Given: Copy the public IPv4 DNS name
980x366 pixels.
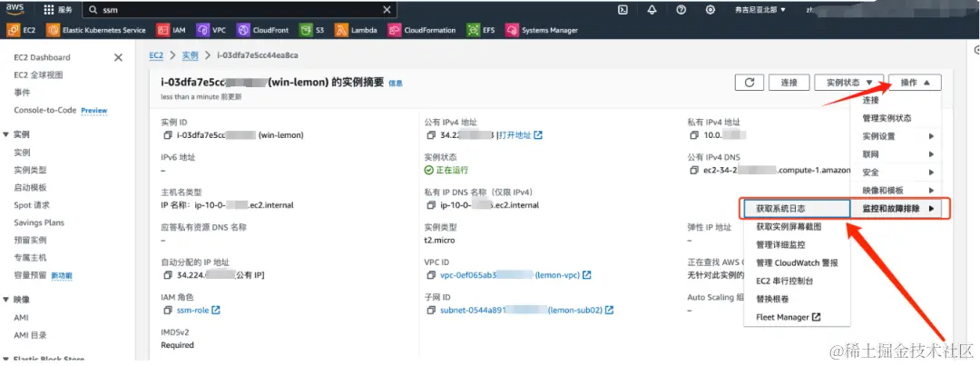Looking at the screenshot, I should (x=694, y=170).
